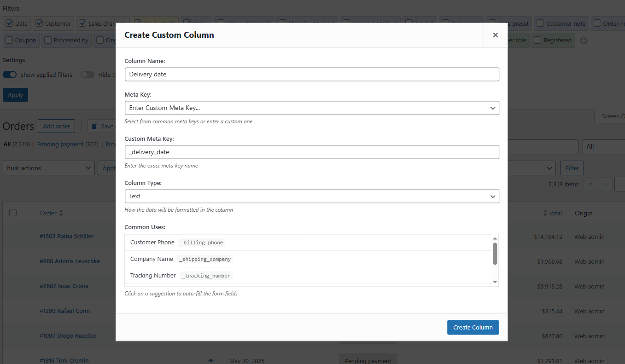
Task: Expand the Bulk actions dropdown
Action: 48,168
